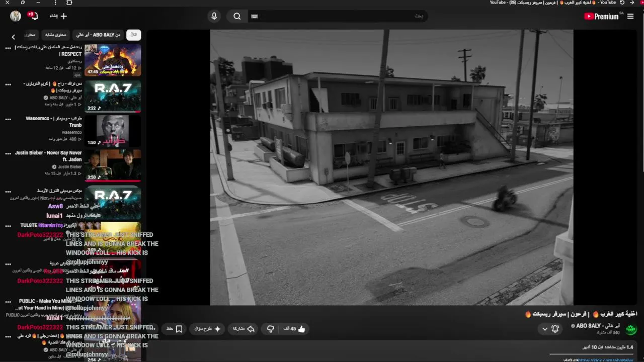The image size is (644, 362).
Task: Select the 'All' filter chip
Action: click(133, 35)
